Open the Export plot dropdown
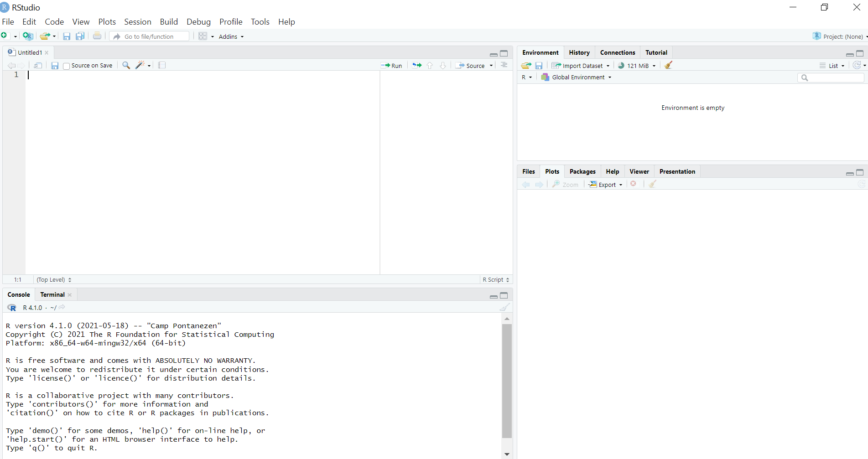Screen dimensions: 868x459 tap(606, 184)
